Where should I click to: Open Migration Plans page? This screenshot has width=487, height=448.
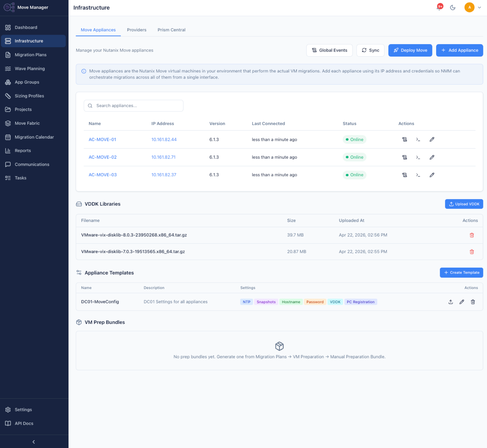[x=33, y=55]
